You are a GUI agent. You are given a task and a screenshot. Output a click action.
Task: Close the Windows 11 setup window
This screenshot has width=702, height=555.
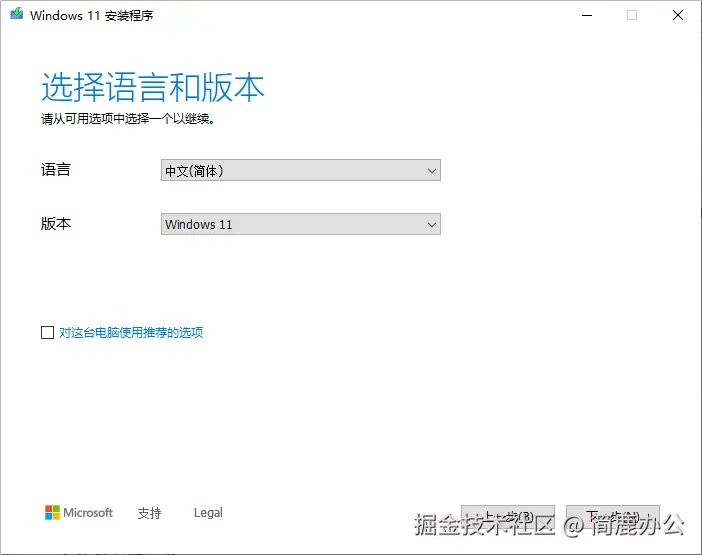pyautogui.click(x=678, y=15)
